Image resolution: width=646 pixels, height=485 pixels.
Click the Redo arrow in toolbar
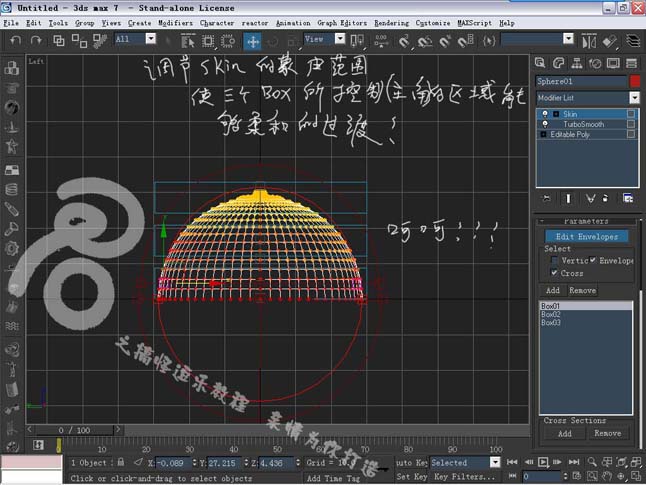pyautogui.click(x=36, y=40)
